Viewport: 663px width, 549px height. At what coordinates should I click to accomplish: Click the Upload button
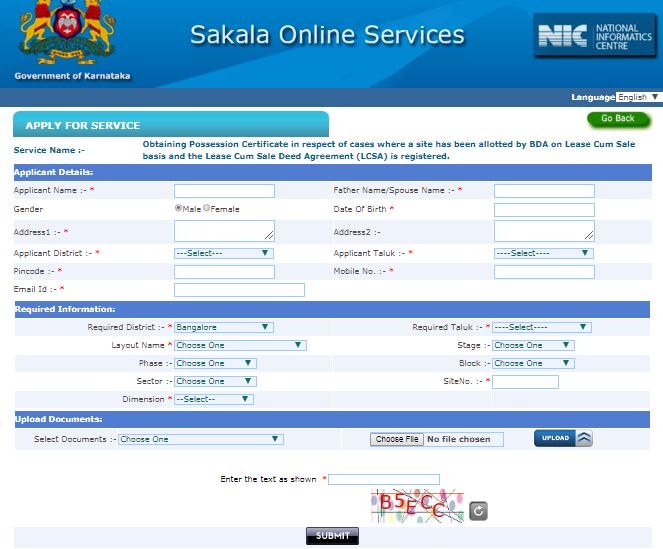pos(563,438)
